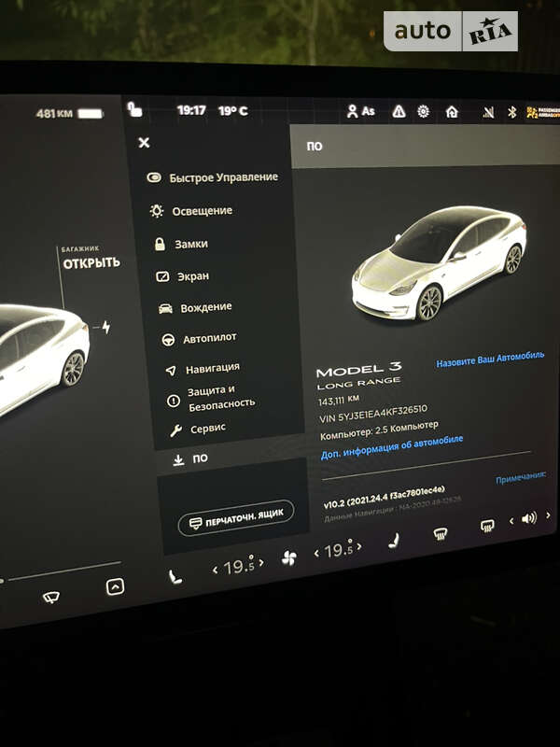Image resolution: width=560 pixels, height=747 pixels.
Task: Lower driver temperature with the left arrow
Action: point(216,568)
